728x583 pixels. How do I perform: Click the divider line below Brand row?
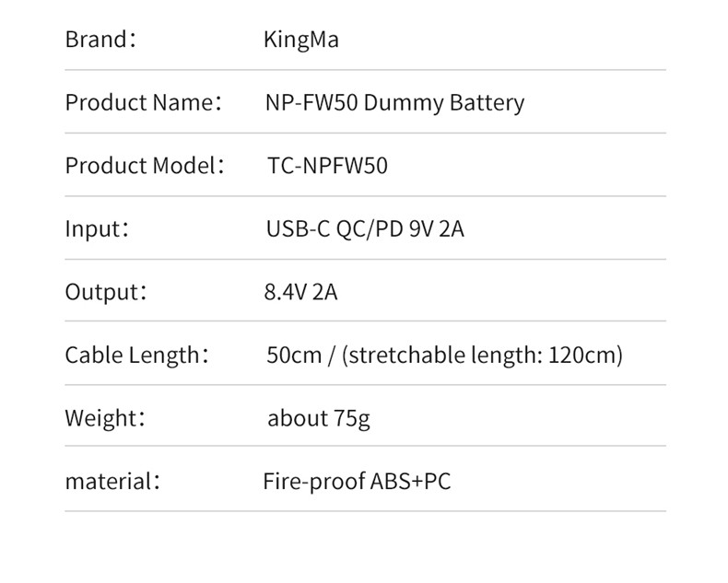366,70
